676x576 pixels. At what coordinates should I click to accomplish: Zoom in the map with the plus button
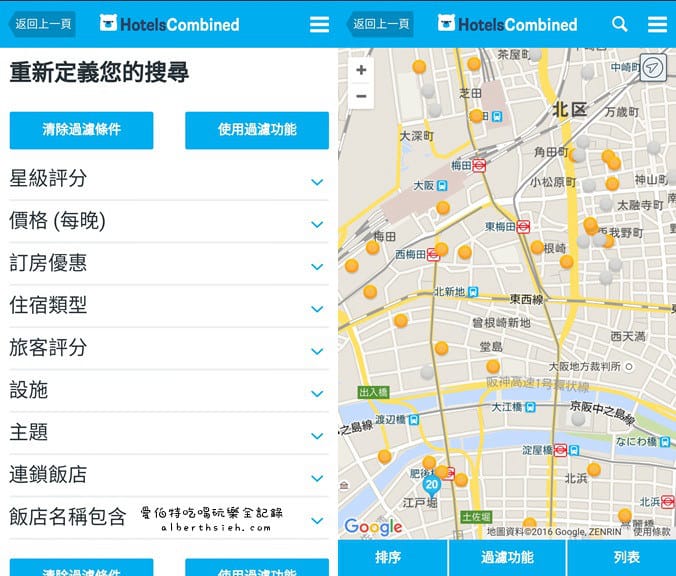[361, 70]
